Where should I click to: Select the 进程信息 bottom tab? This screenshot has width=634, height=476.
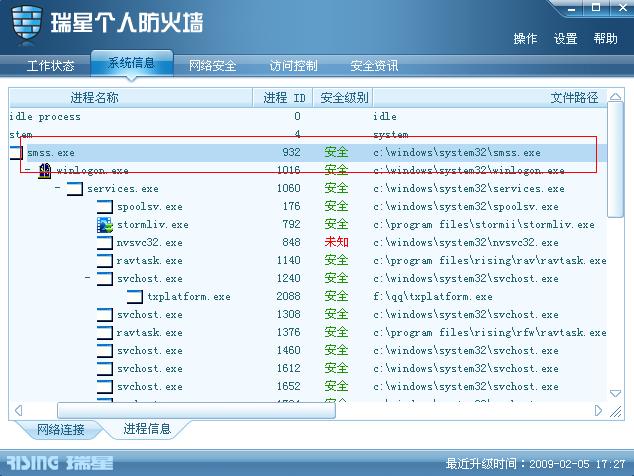(147, 429)
